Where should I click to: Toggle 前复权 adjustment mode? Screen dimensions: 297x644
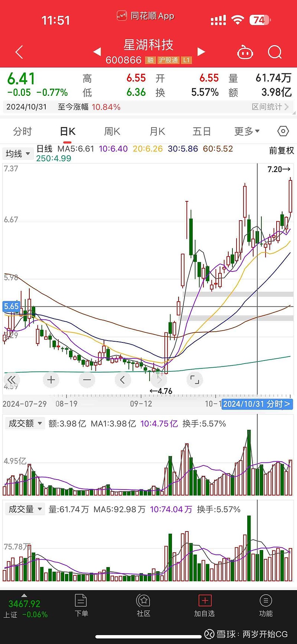coord(281,150)
